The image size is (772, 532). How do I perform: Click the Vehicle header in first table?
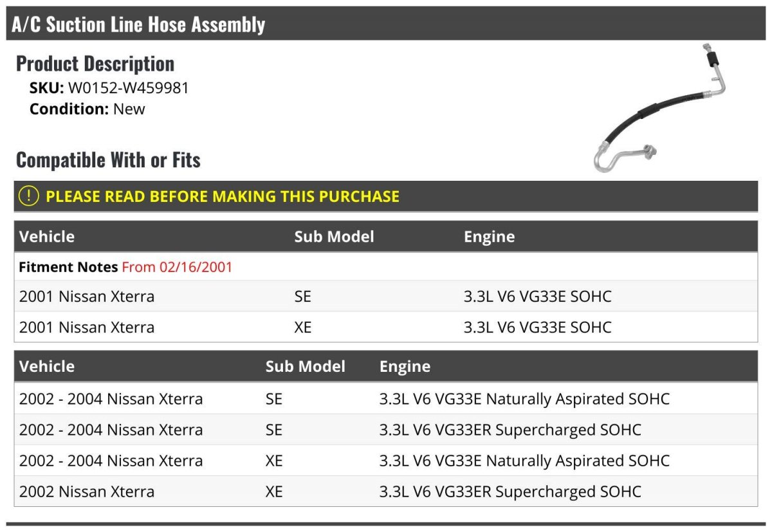pos(47,236)
